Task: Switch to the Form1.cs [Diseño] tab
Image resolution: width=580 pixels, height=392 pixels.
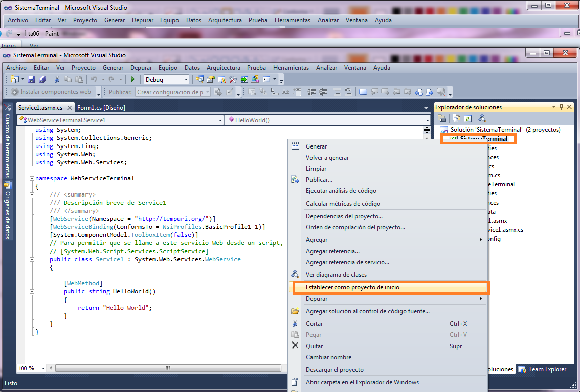Action: coord(101,108)
